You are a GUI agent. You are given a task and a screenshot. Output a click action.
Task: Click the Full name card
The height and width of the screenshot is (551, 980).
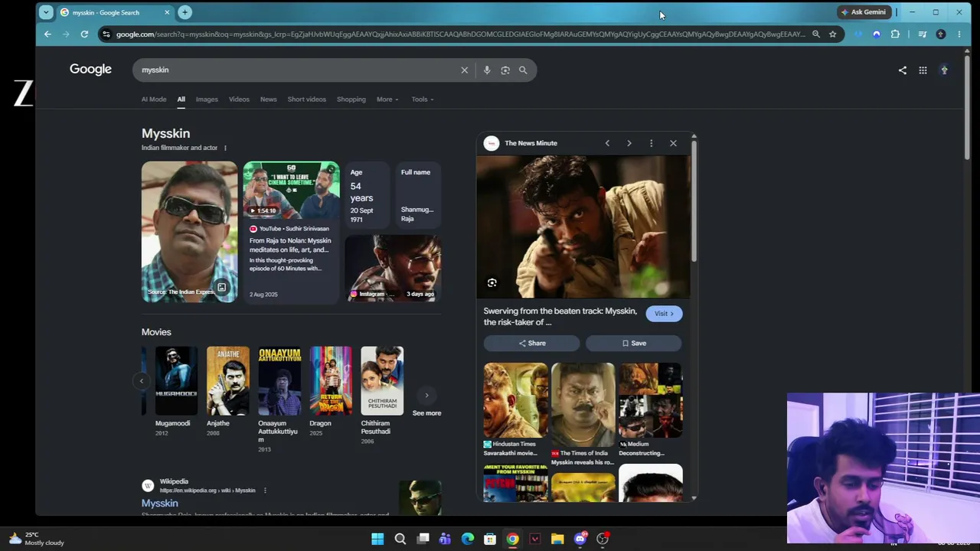pos(418,195)
